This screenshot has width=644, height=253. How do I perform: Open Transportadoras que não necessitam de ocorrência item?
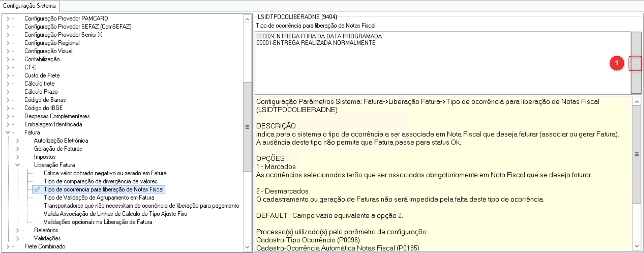(141, 206)
